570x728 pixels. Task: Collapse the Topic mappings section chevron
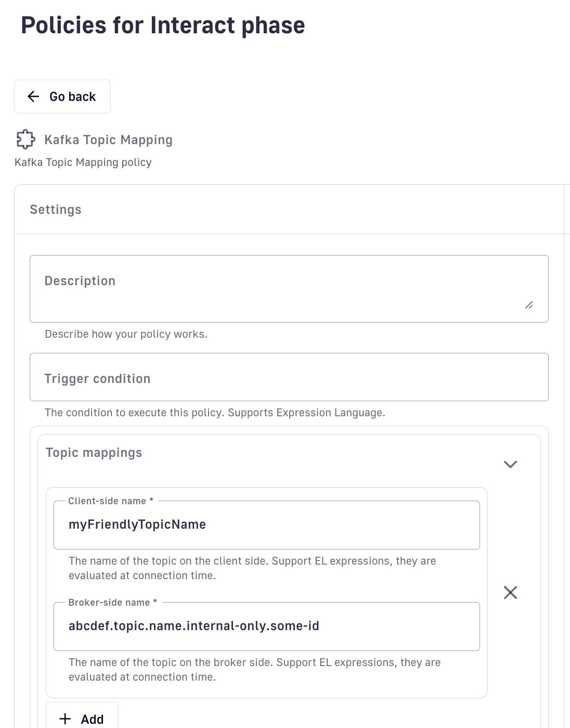click(x=510, y=464)
